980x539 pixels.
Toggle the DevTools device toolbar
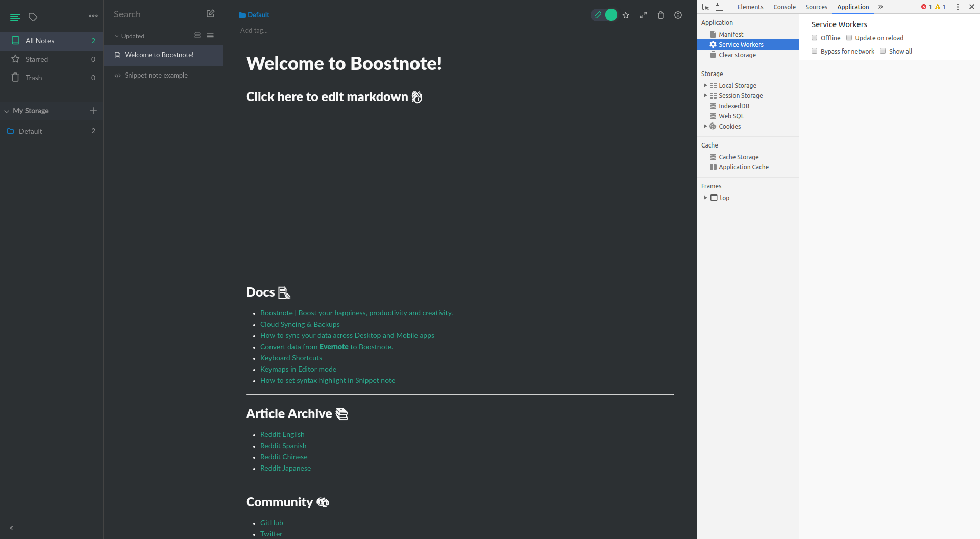click(x=719, y=7)
